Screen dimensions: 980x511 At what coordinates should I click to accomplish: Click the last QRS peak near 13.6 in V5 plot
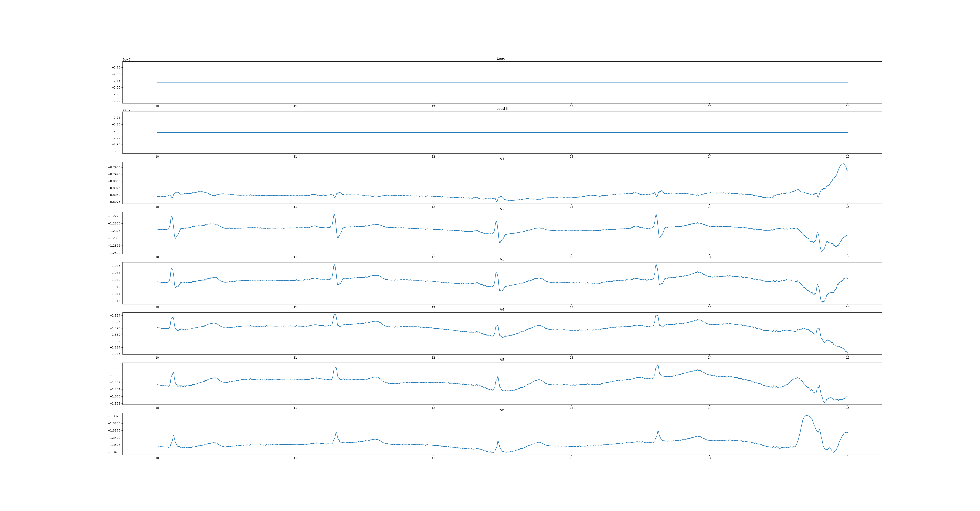point(657,365)
